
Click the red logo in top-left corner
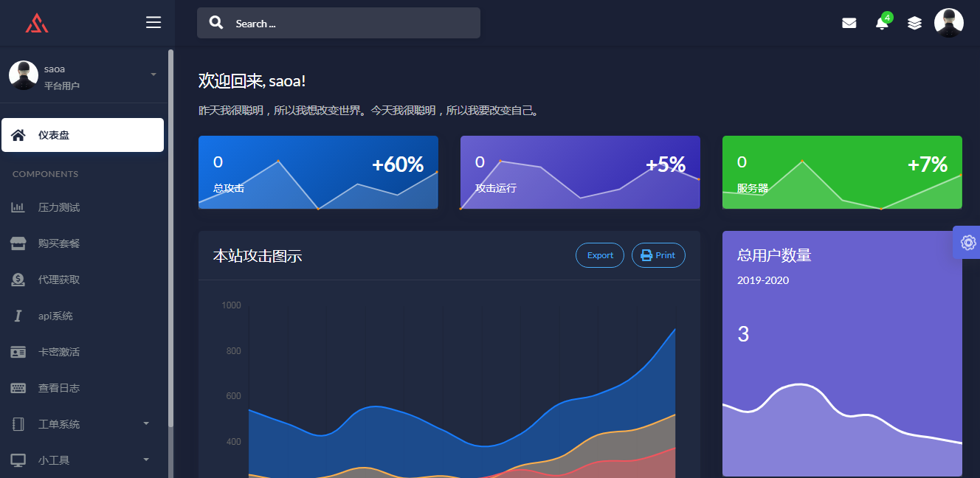tap(37, 23)
